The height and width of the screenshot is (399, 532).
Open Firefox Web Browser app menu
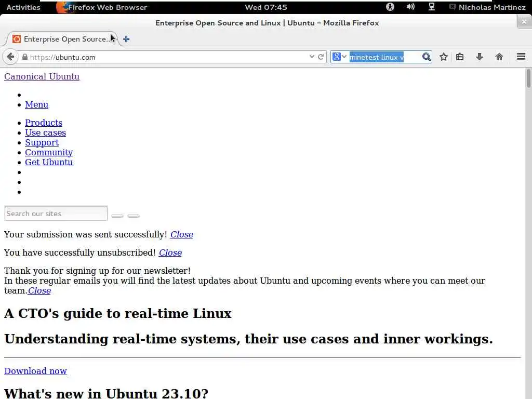click(x=102, y=7)
